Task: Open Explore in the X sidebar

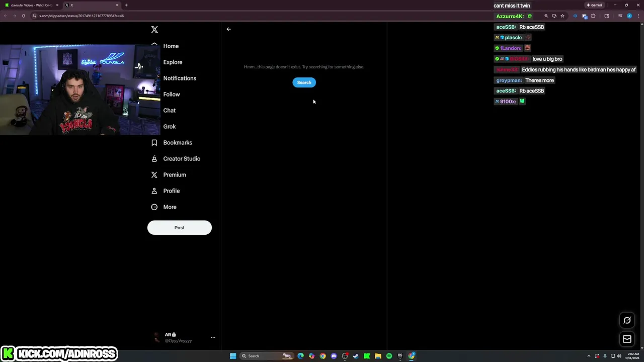Action: [173, 62]
